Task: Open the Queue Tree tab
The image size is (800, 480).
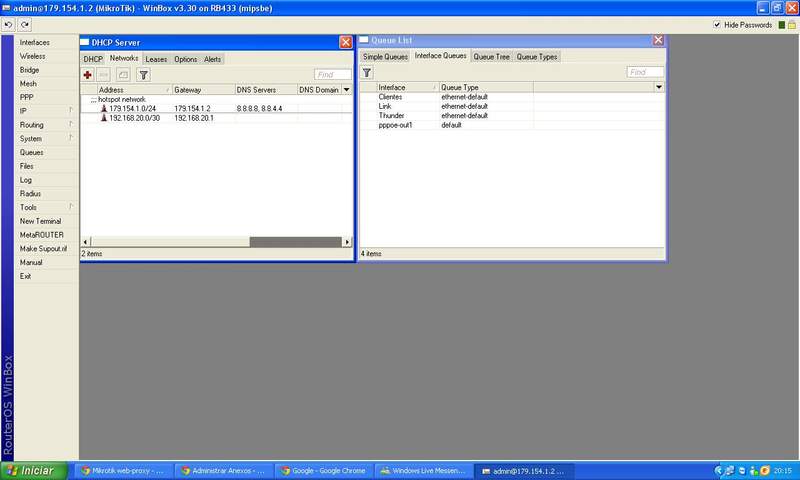Action: pyautogui.click(x=491, y=57)
